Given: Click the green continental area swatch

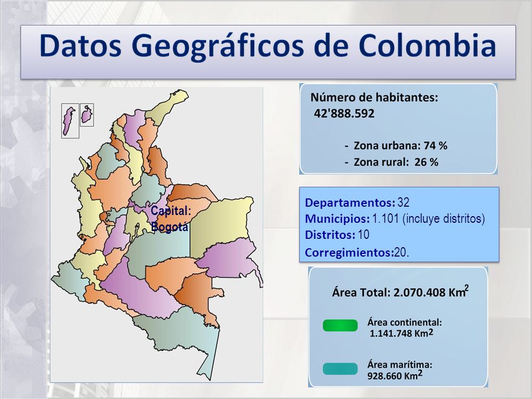Looking at the screenshot, I should coord(340,325).
